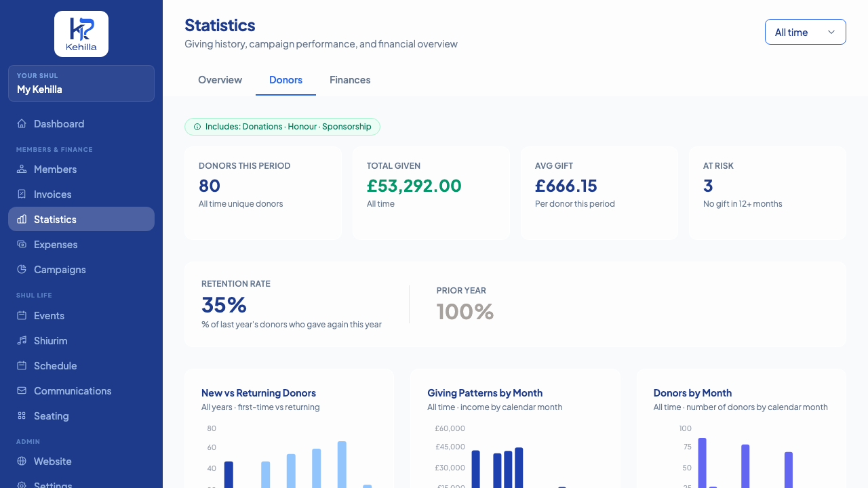
Task: Open the Schedule page
Action: pos(81,366)
